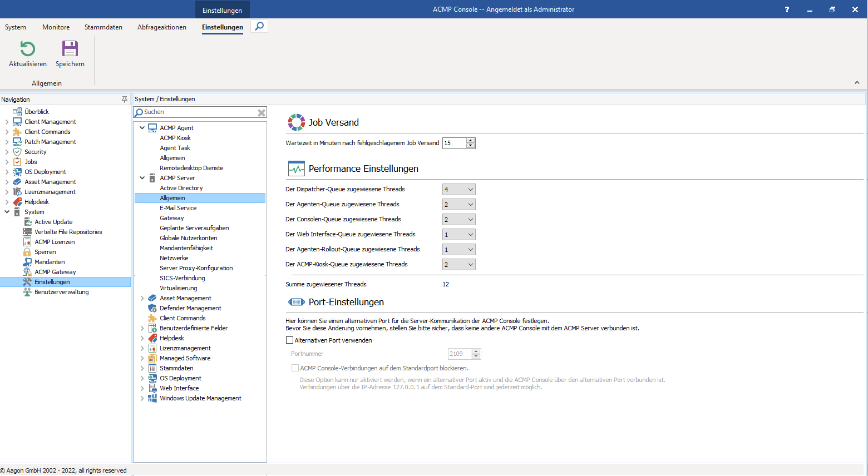Image resolution: width=868 pixels, height=476 pixels.
Task: Select Windows Update Management icon
Action: [152, 398]
